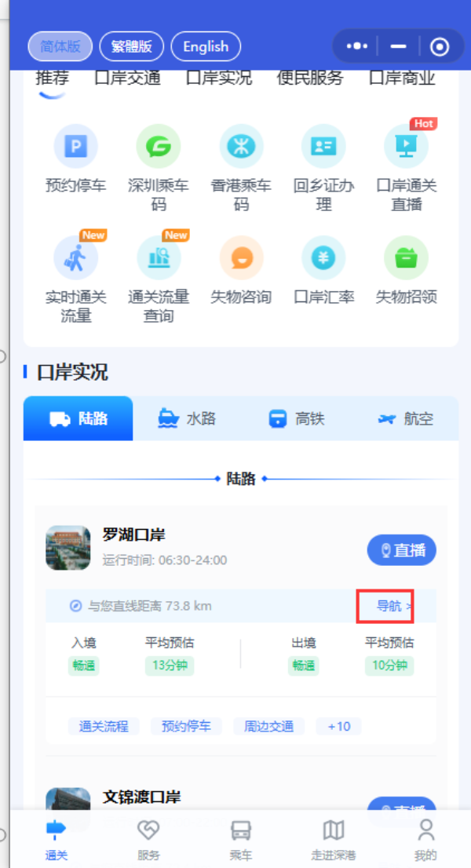The height and width of the screenshot is (868, 471).
Task: Switch to the 航空 aviation tab
Action: coord(405,418)
